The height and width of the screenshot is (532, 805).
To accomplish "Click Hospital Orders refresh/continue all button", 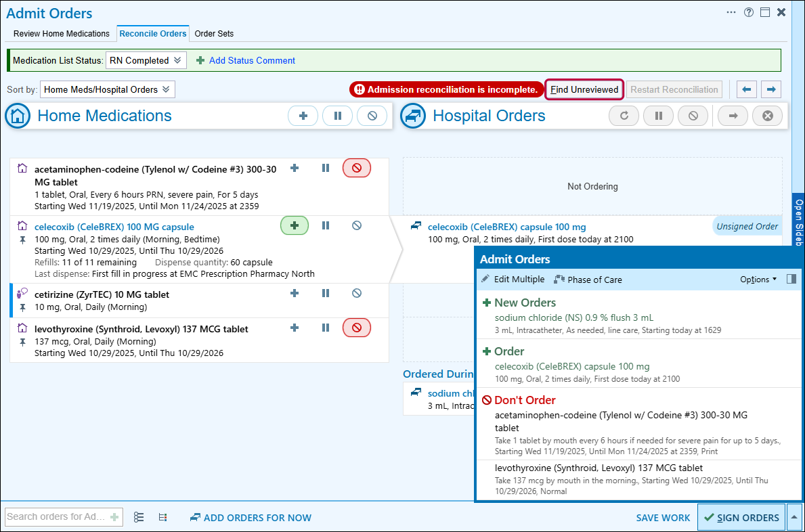I will [x=624, y=116].
